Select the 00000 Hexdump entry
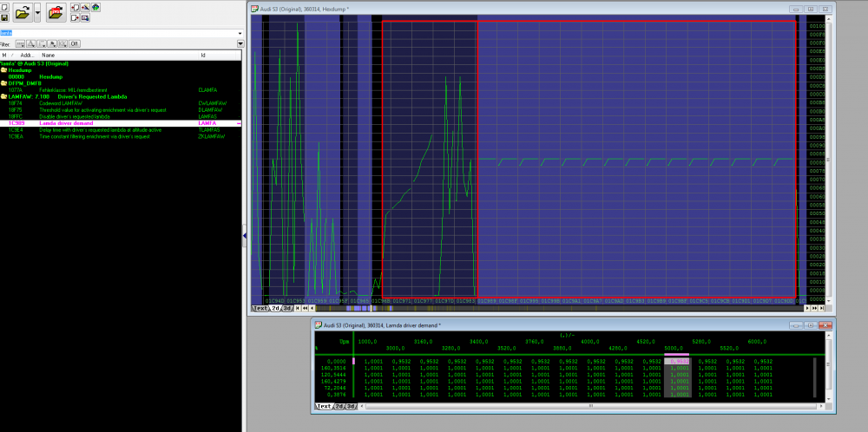This screenshot has width=868, height=432. pyautogui.click(x=121, y=76)
